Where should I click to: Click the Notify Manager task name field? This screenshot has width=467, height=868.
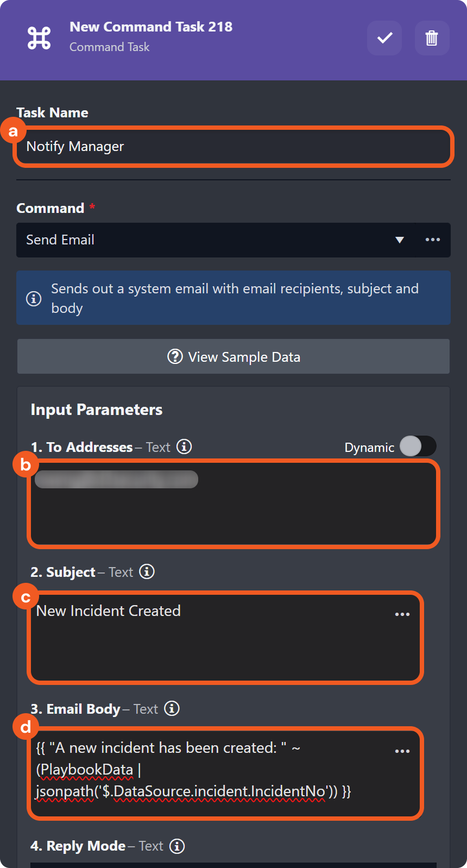[233, 147]
